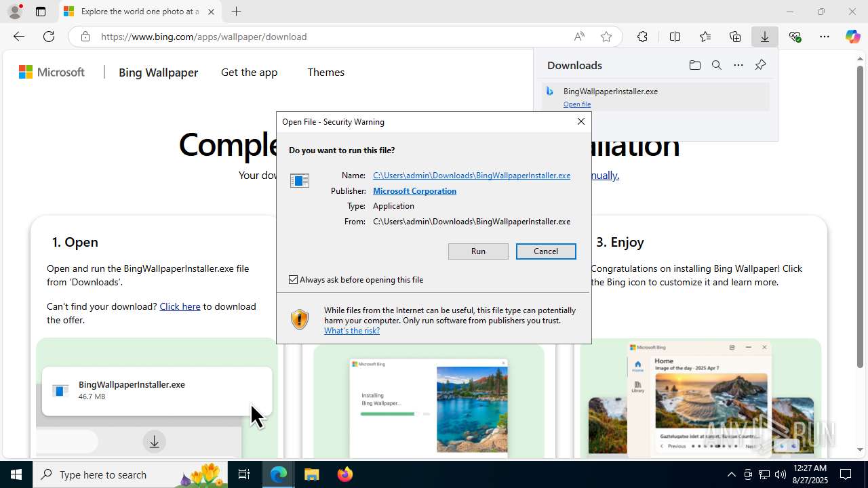Open the tab actions menu icon
Viewport: 868px width, 488px height.
(x=41, y=12)
